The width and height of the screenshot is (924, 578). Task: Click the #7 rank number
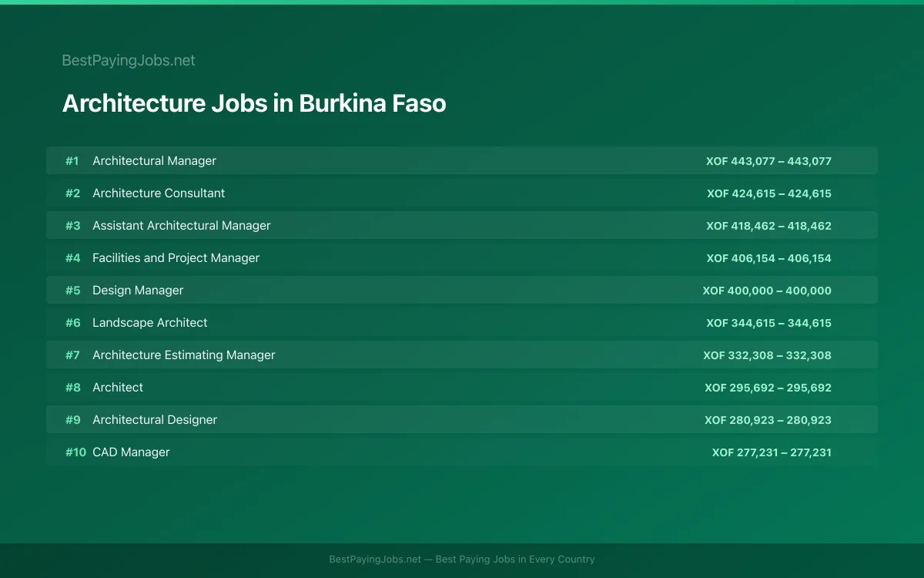click(72, 355)
